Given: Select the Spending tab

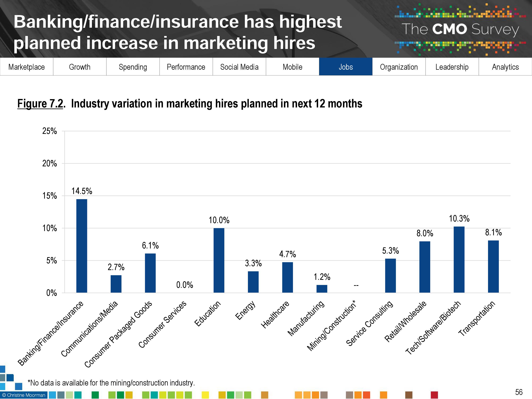Looking at the screenshot, I should point(133,67).
